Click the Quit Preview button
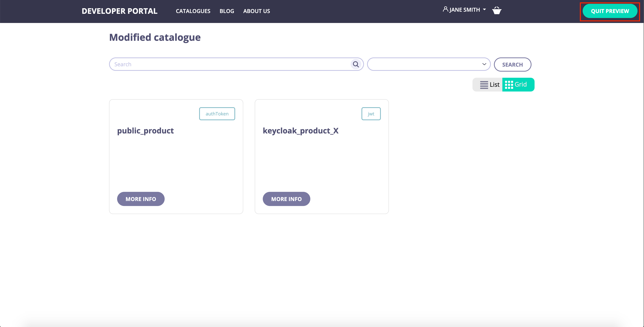The width and height of the screenshot is (644, 327). [x=610, y=11]
